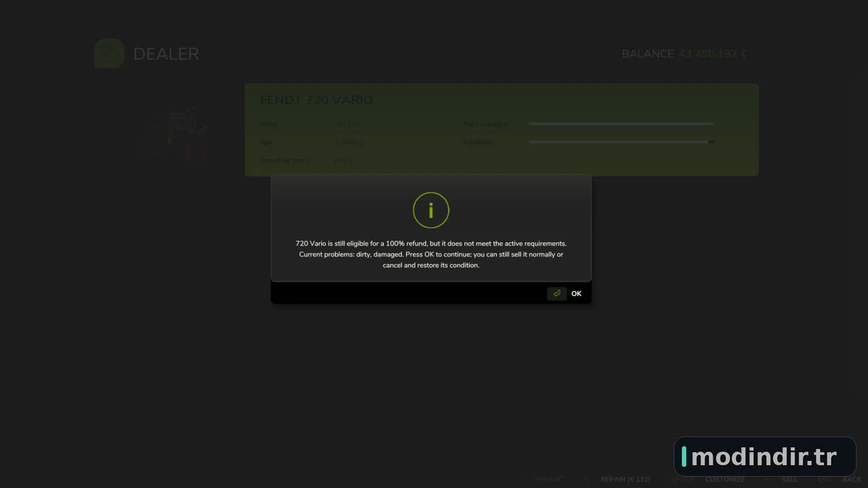Screen dimensions: 868x488
Task: Click the info icon in the dialog
Action: click(431, 210)
